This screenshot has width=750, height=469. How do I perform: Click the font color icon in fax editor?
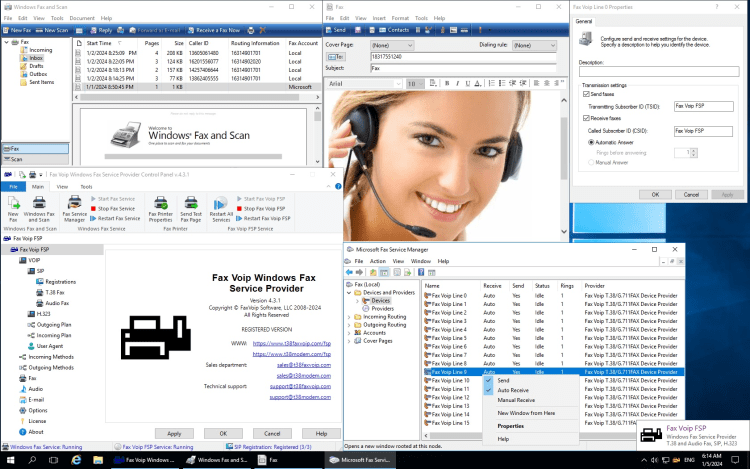(x=477, y=84)
